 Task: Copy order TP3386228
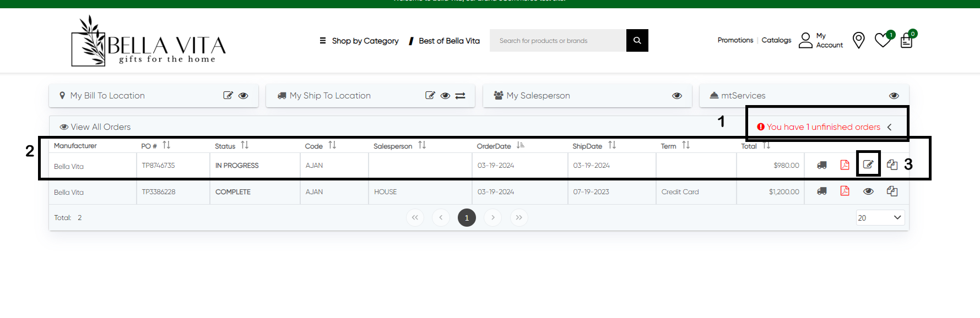click(x=892, y=191)
